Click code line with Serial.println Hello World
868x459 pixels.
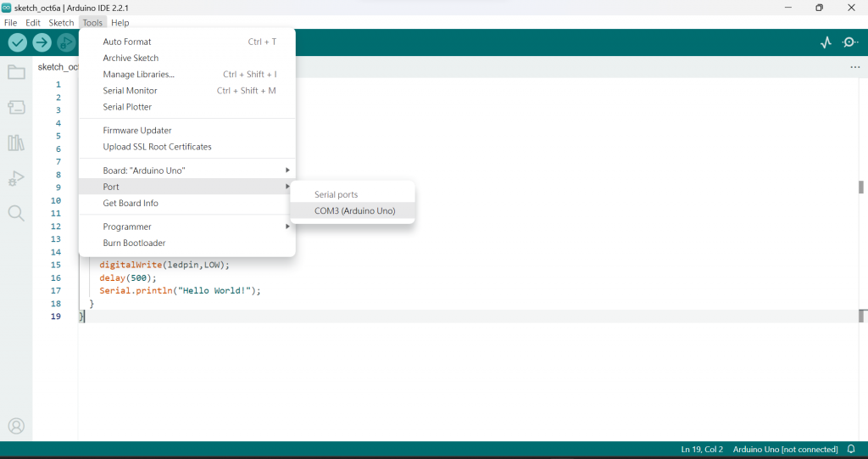click(180, 290)
